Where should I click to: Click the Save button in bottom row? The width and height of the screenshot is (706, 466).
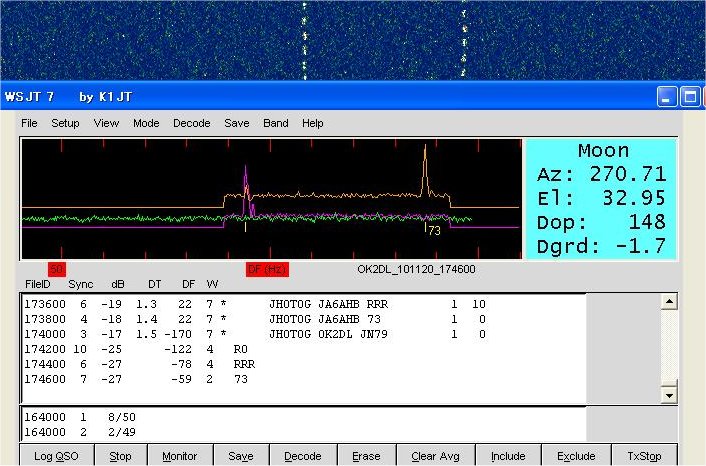click(241, 456)
